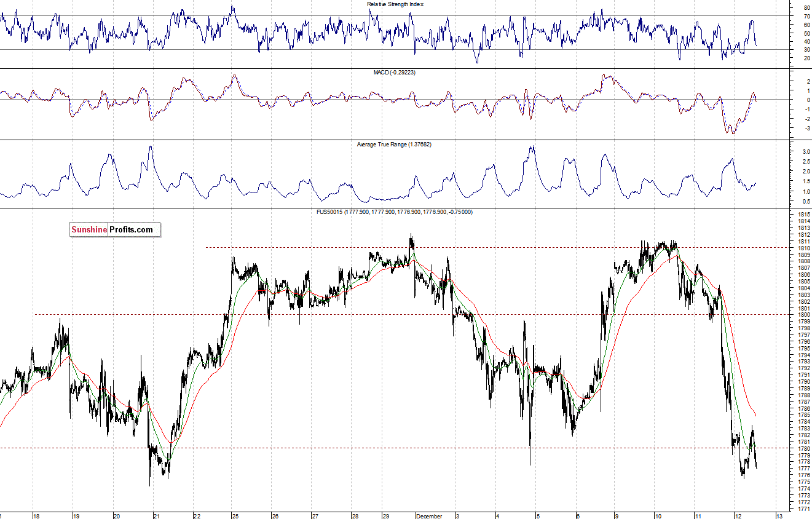812x519 pixels.
Task: Click the 1810 price axis value
Action: 803,248
